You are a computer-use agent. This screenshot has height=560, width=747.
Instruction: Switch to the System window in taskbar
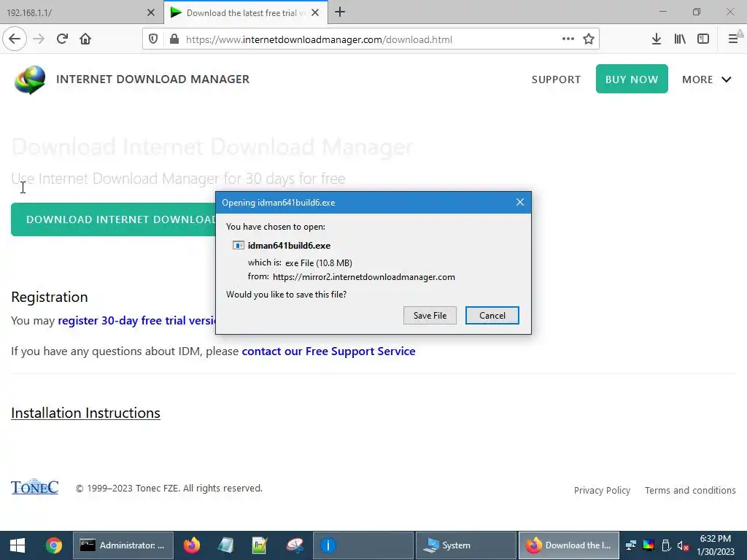coord(466,545)
